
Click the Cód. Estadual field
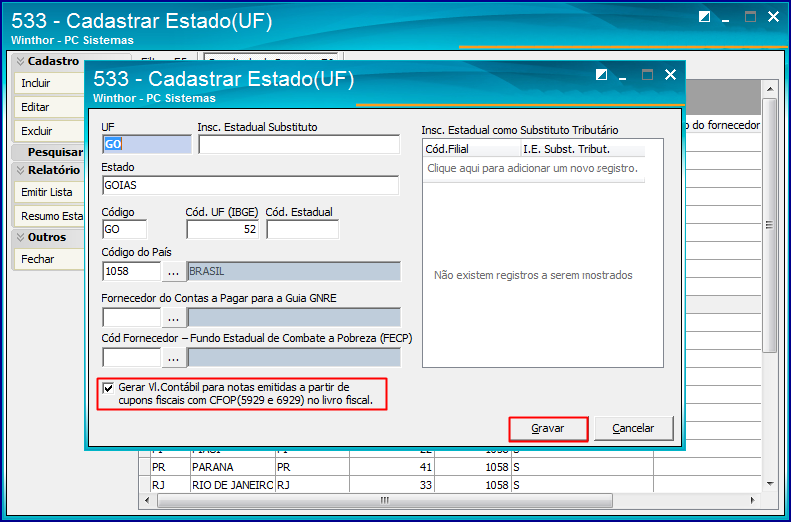[x=302, y=229]
